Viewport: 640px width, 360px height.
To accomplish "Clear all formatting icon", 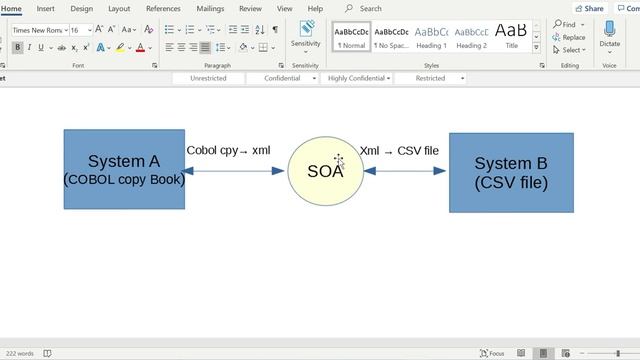I will click(149, 29).
